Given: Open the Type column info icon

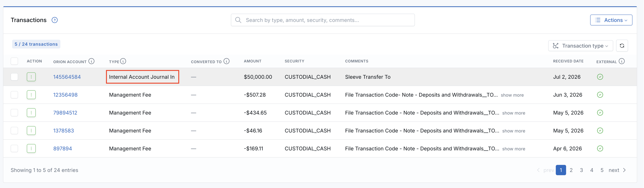Looking at the screenshot, I should pos(123,61).
